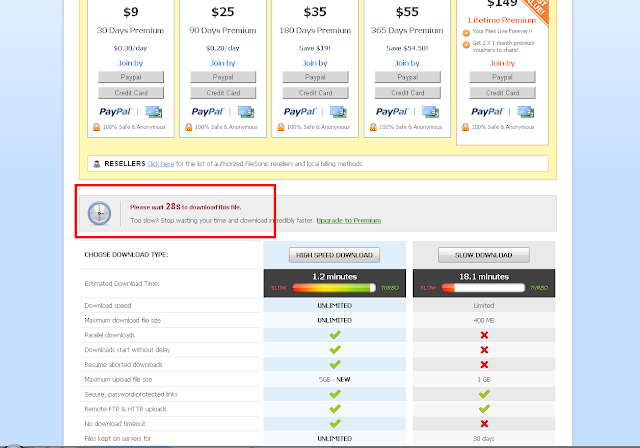The width and height of the screenshot is (640, 448).
Task: Click the '5GB - NEW' upload size value
Action: 334,379
